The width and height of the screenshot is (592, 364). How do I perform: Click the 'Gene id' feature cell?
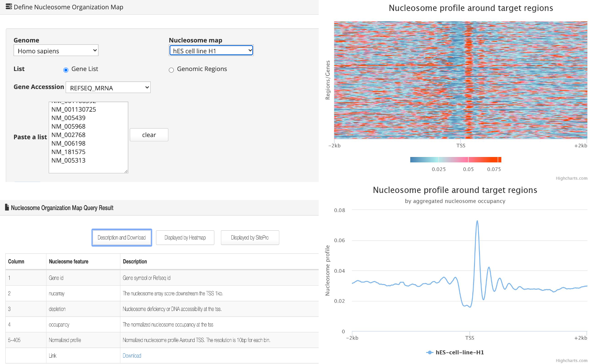coord(83,278)
